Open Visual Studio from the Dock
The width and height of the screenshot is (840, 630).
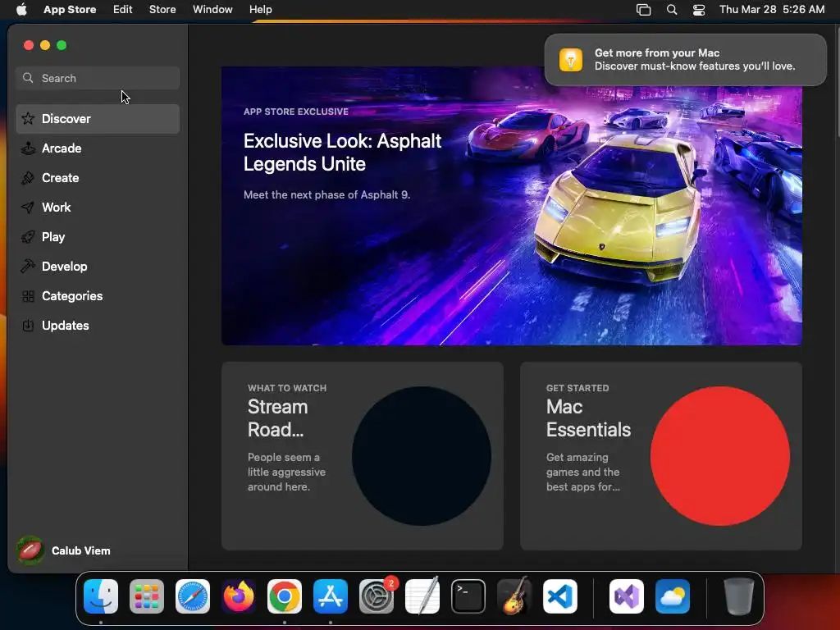627,596
